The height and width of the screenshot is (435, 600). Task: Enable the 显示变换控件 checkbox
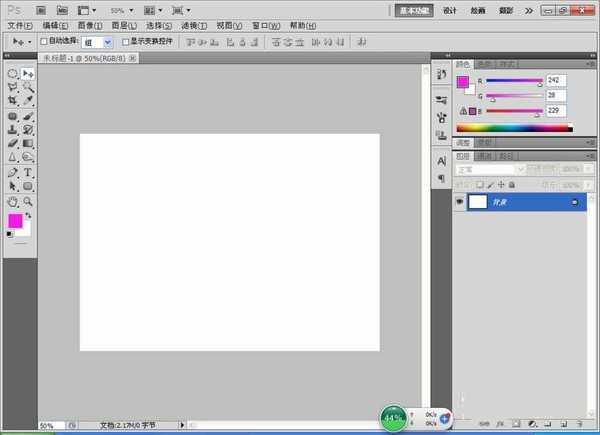(125, 42)
